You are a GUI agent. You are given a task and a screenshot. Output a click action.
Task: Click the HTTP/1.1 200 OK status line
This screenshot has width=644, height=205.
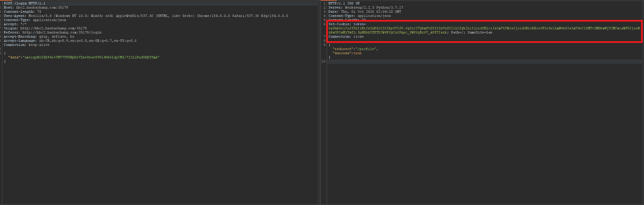tap(344, 4)
